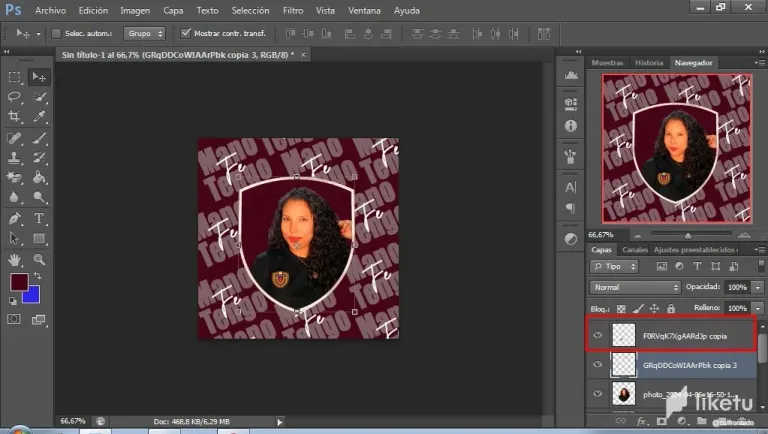Screen dimensions: 768x434
Task: Select the Dodge tool
Action: 39,196
